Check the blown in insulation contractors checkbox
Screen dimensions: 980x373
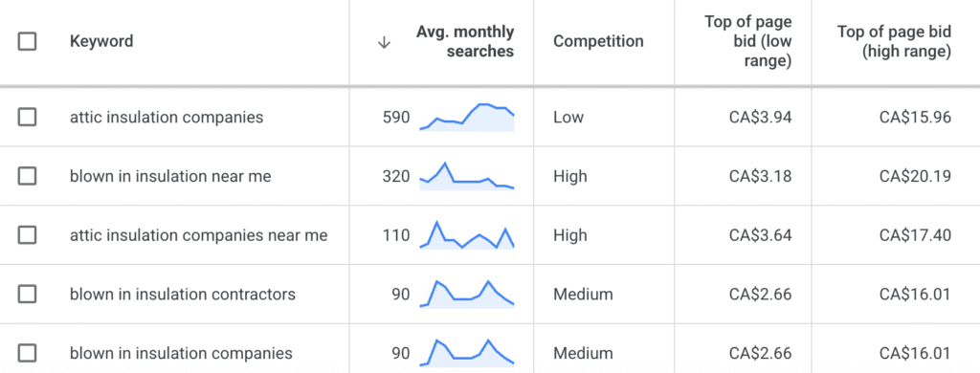click(27, 294)
